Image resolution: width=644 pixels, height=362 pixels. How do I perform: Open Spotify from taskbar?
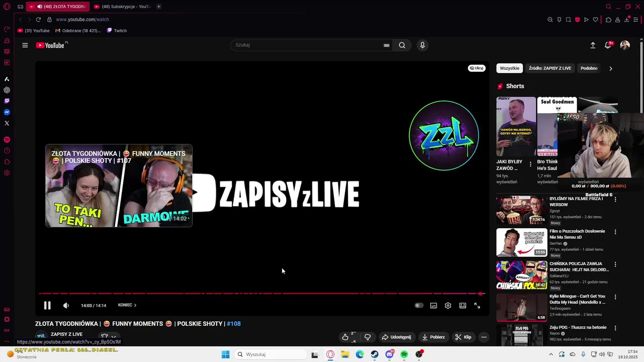(404, 354)
